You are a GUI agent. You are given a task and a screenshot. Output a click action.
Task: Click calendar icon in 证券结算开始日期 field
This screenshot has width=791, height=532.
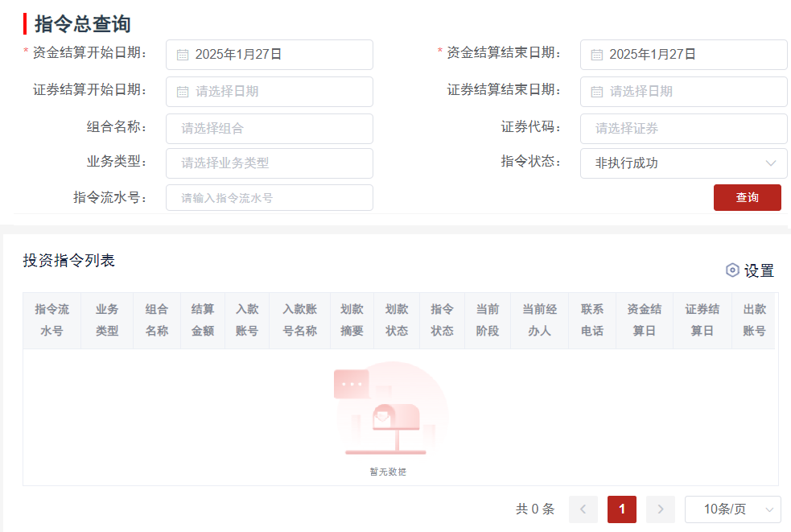click(x=183, y=92)
